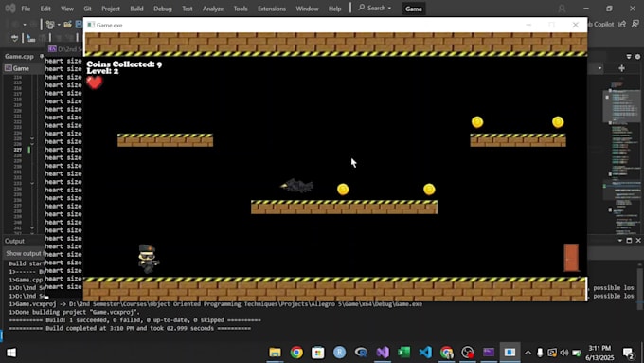Image resolution: width=644 pixels, height=363 pixels.
Task: Collapse the code block near line 225
Action: click(x=32, y=139)
